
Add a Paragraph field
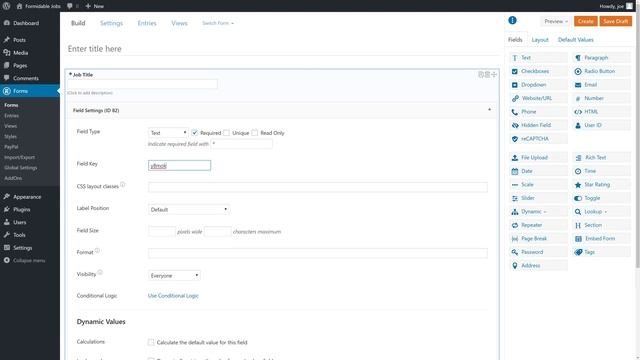click(x=601, y=58)
